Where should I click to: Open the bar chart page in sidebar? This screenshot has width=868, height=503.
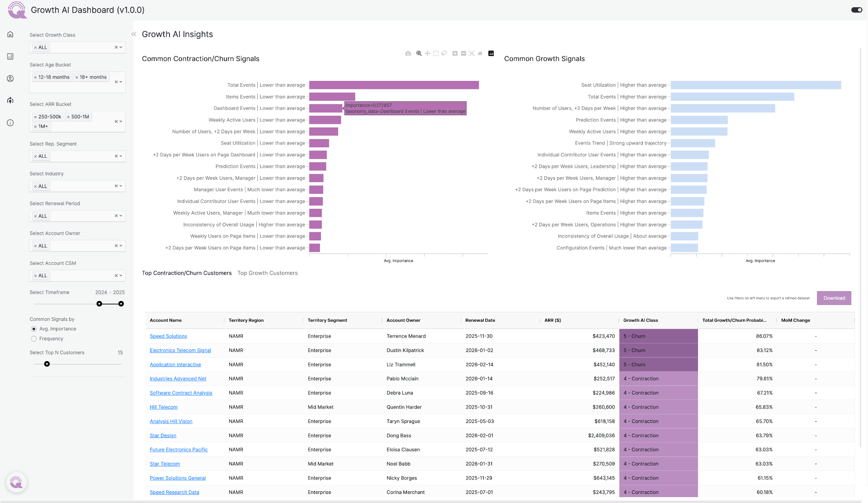point(10,56)
